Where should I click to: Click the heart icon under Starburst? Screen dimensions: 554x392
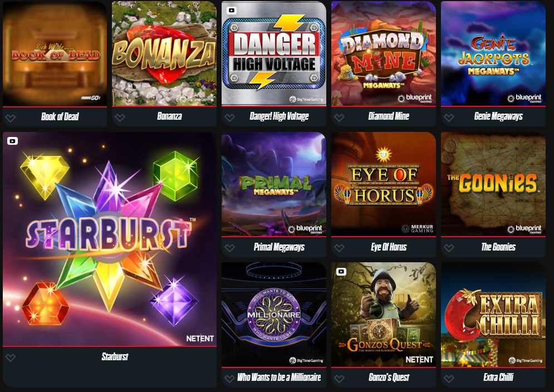tap(11, 357)
